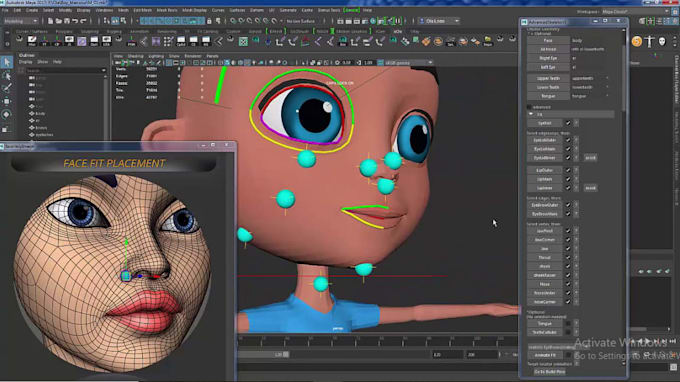
Task: Click the EyelidInner button
Action: [x=544, y=158]
